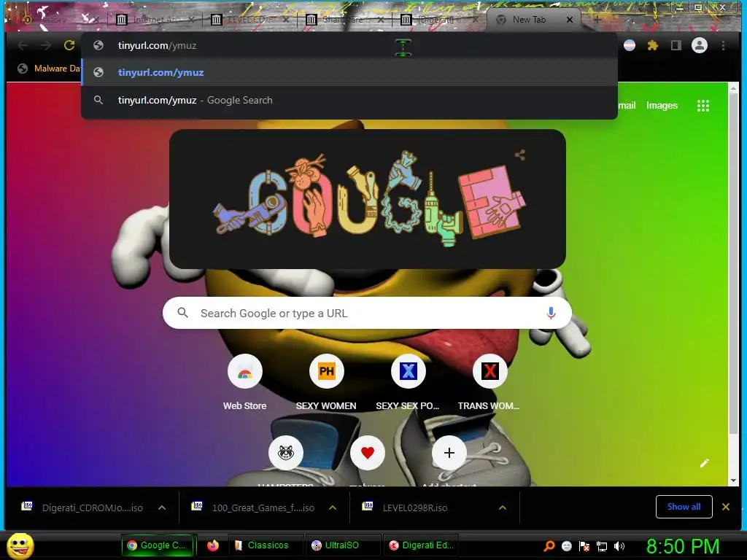Screen dimensions: 747x560
Task: Click the orange search tray icon
Action: 549,545
